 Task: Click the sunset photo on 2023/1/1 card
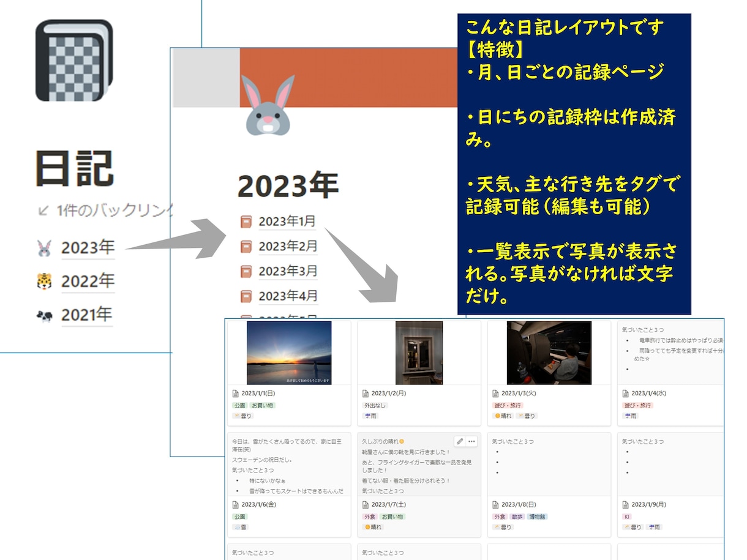click(289, 353)
